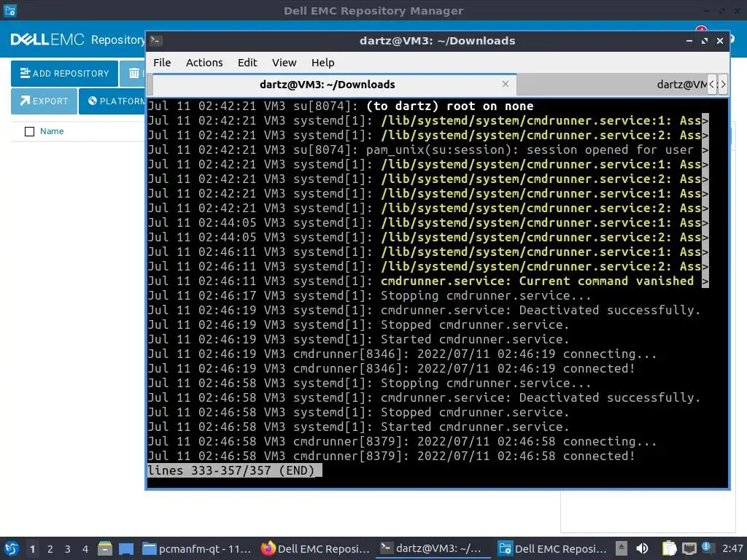747x560 pixels.
Task: Click the network status tray icon
Action: pyautogui.click(x=689, y=548)
